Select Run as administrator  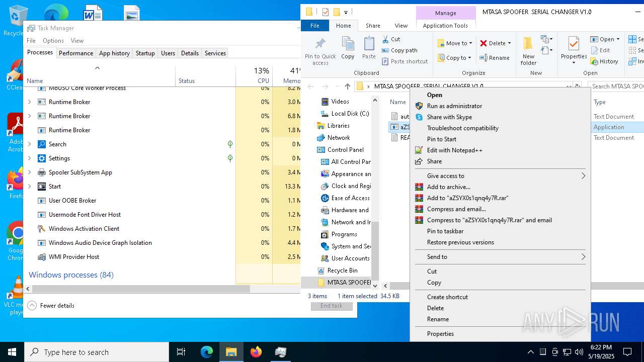[x=454, y=106]
